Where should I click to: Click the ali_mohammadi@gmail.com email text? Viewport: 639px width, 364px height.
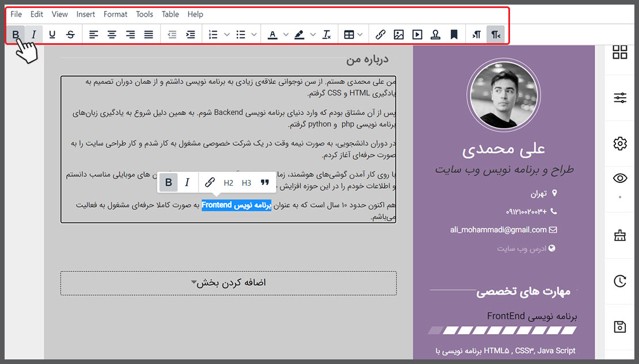tap(498, 229)
